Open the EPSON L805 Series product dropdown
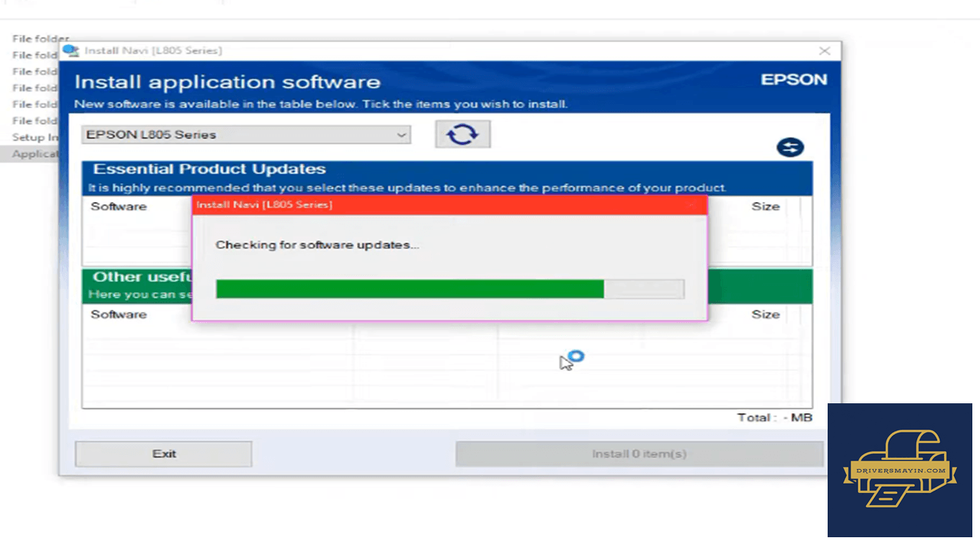The height and width of the screenshot is (551, 980). (x=246, y=135)
